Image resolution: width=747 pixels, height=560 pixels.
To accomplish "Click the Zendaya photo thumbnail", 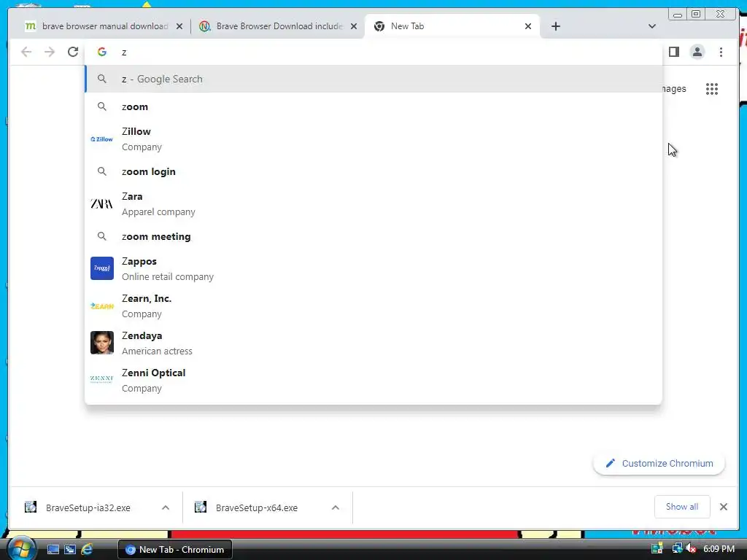I will (x=102, y=343).
